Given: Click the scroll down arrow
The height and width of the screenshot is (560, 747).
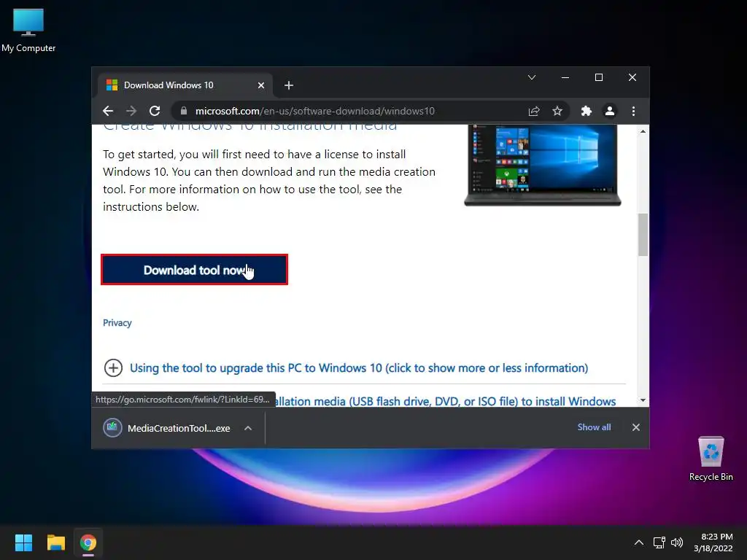Looking at the screenshot, I should point(643,400).
